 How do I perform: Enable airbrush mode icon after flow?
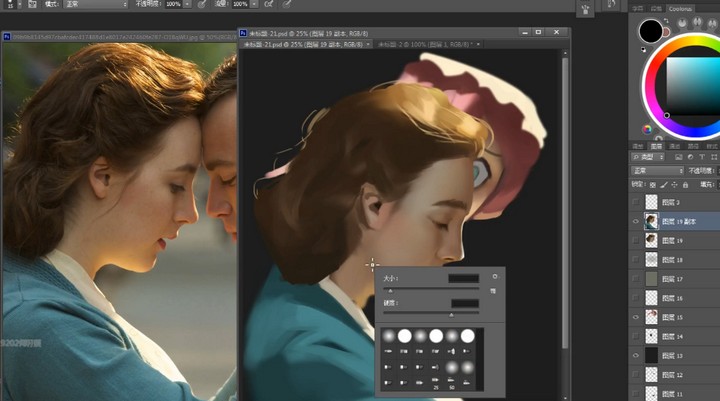[x=270, y=4]
